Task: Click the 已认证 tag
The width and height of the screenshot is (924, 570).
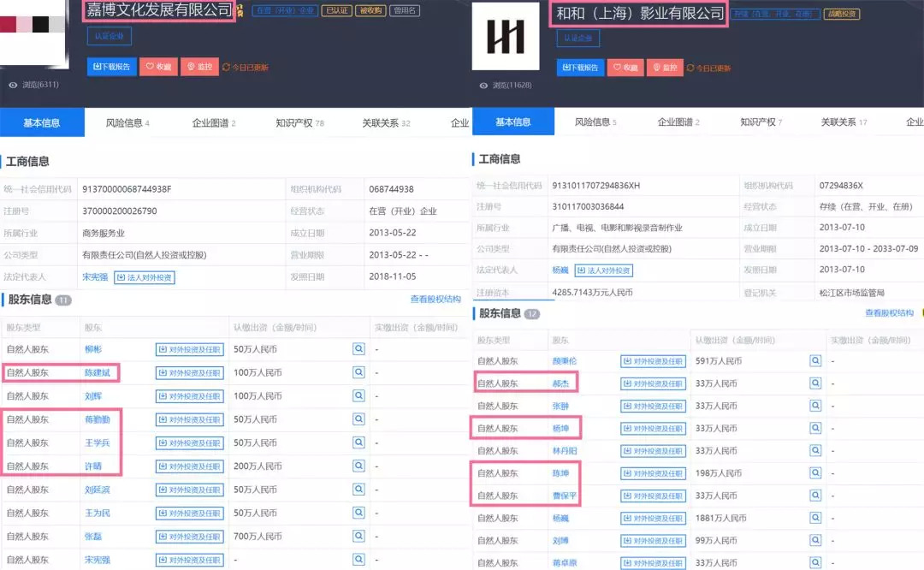Action: click(x=336, y=10)
